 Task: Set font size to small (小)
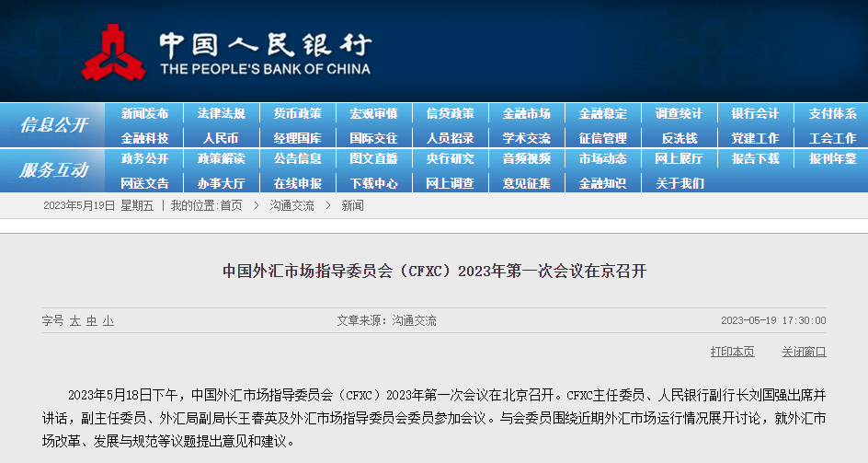108,321
